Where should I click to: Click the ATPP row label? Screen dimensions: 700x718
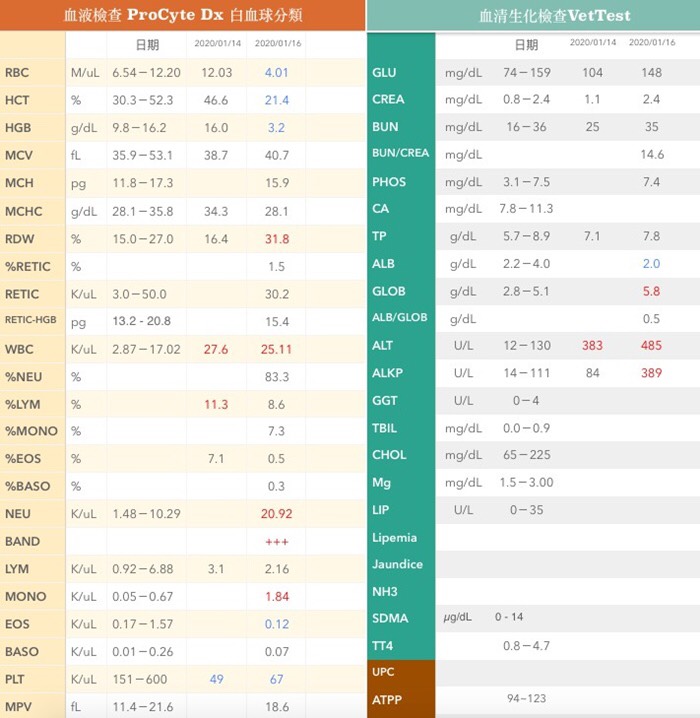pyautogui.click(x=387, y=699)
